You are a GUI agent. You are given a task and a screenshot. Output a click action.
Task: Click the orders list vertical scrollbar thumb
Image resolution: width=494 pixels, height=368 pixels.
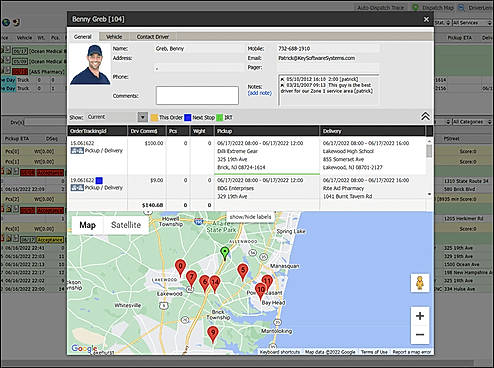(x=429, y=151)
